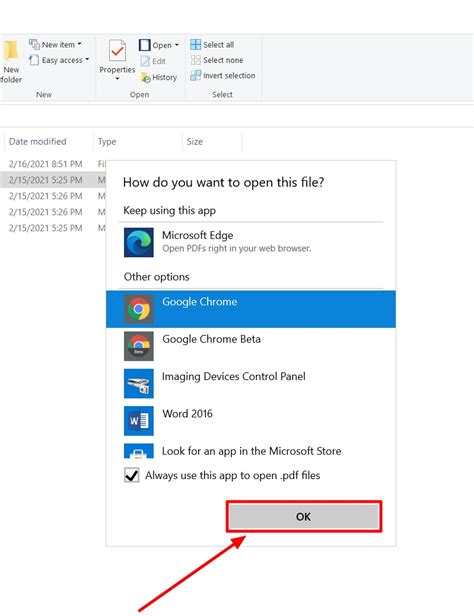Click the New folder icon

[x=11, y=50]
